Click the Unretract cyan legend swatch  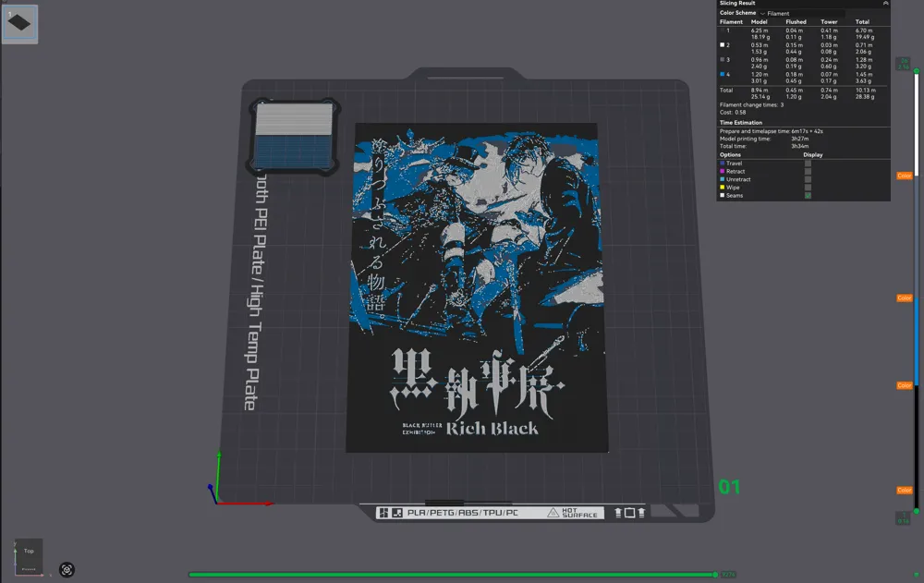click(722, 179)
